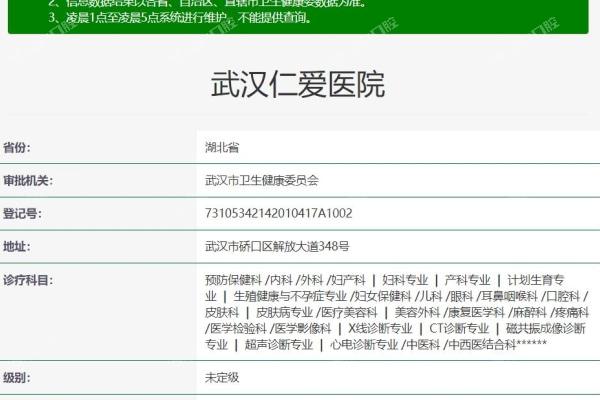
Task: Click the label 登记号:
Action: (22, 213)
